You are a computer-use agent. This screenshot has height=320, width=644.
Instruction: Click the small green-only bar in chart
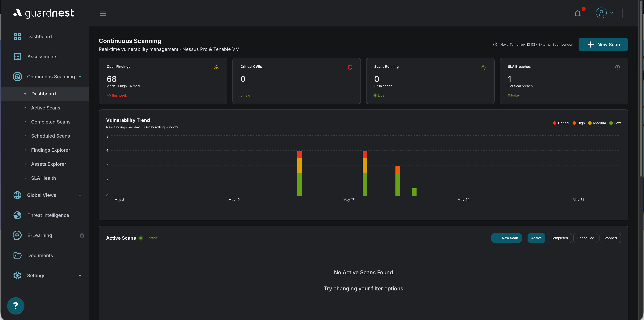pyautogui.click(x=414, y=192)
